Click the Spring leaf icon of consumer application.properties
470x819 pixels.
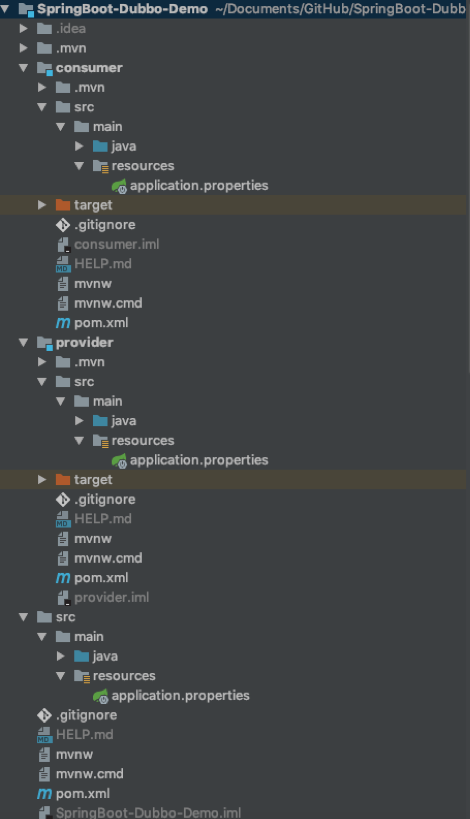point(119,186)
